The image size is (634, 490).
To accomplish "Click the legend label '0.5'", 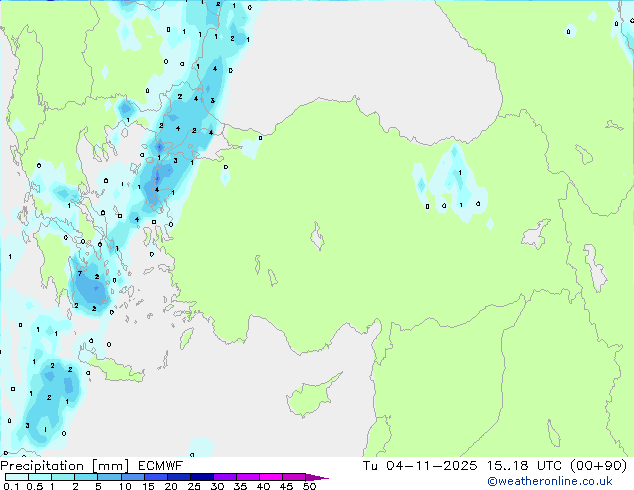I will pos(35,486).
